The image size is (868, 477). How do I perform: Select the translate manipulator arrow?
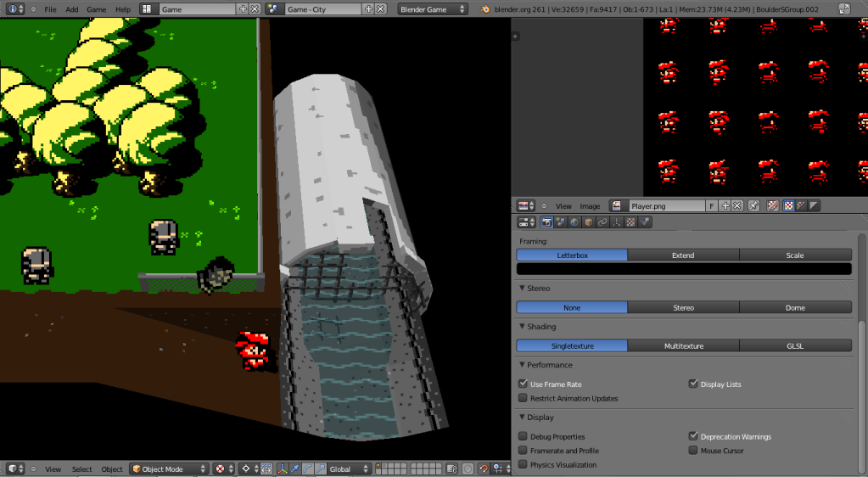(x=295, y=469)
